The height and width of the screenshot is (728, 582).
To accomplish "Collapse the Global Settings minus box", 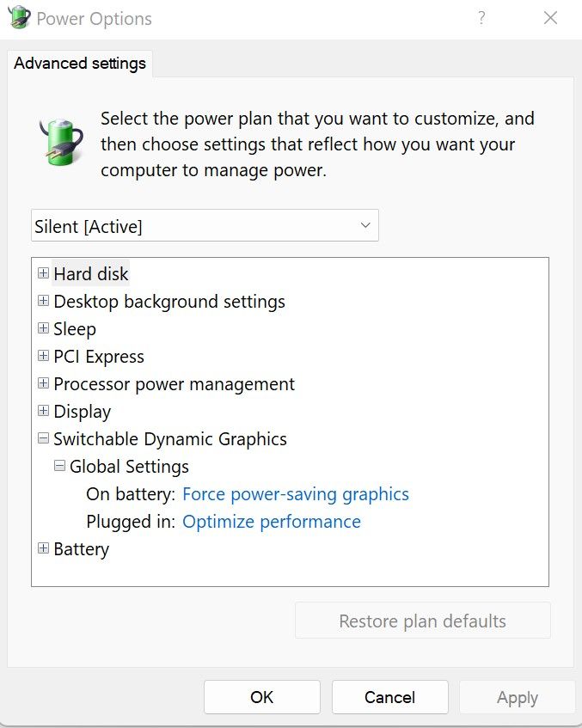I will pos(59,466).
